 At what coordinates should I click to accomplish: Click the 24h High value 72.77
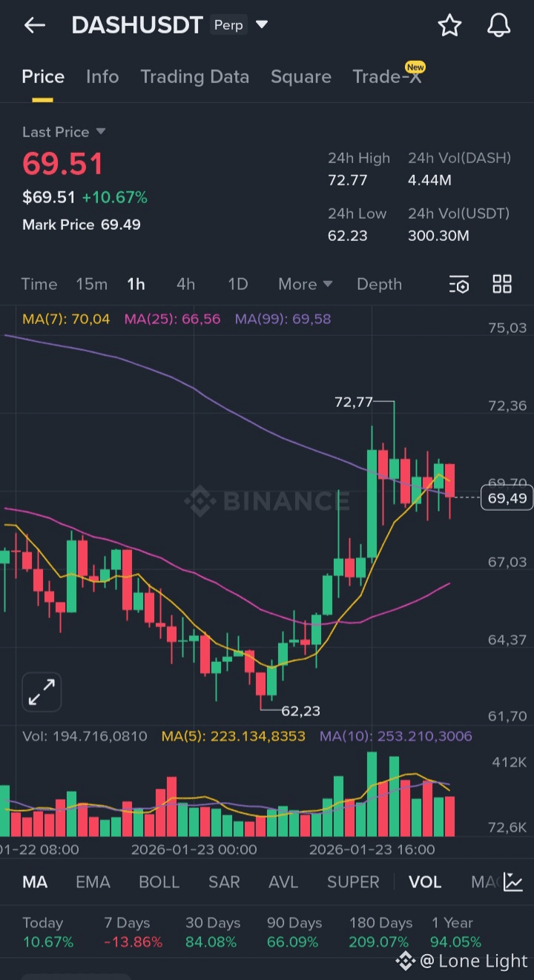coord(348,180)
